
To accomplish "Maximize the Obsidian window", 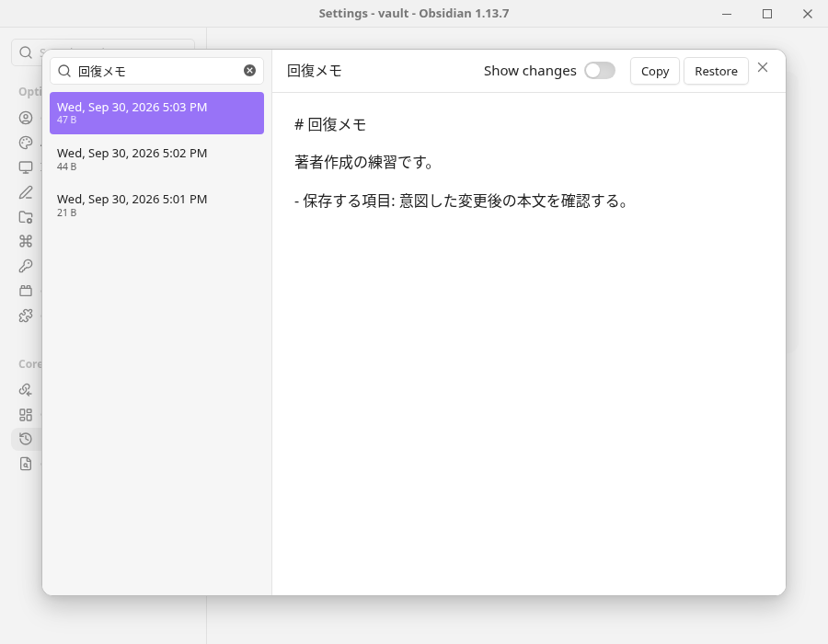I will 767,14.
